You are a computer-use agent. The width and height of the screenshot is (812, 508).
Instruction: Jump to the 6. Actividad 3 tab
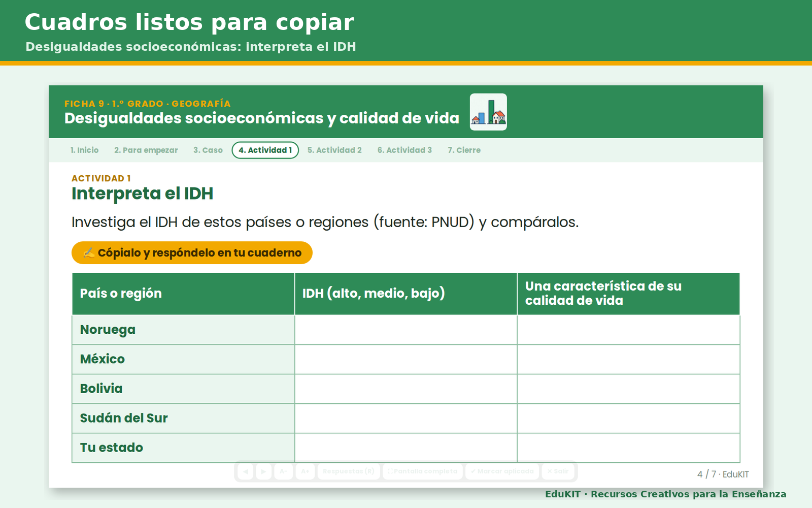404,150
